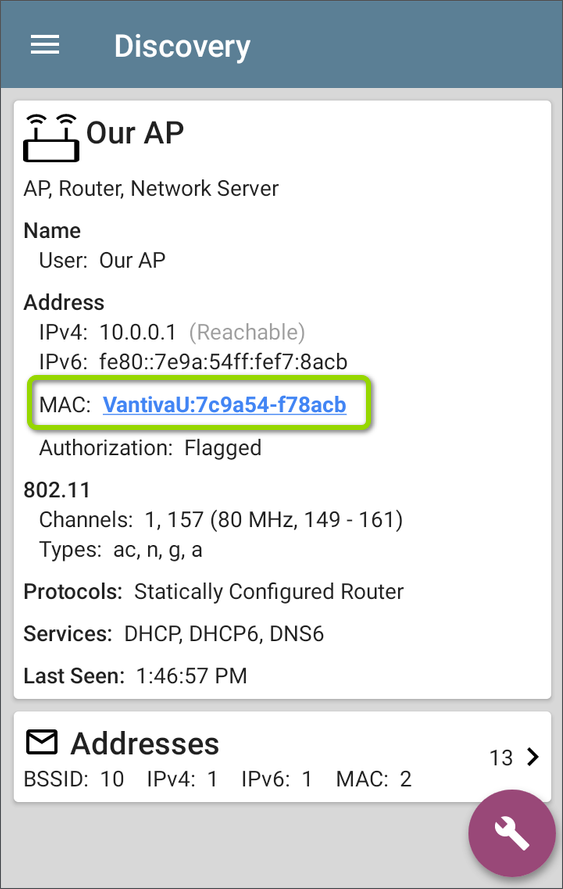
Task: Open the hamburger navigation menu
Action: click(x=45, y=45)
